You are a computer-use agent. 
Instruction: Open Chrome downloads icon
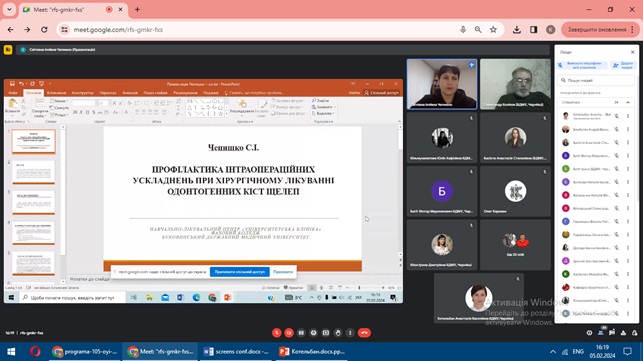click(x=517, y=30)
